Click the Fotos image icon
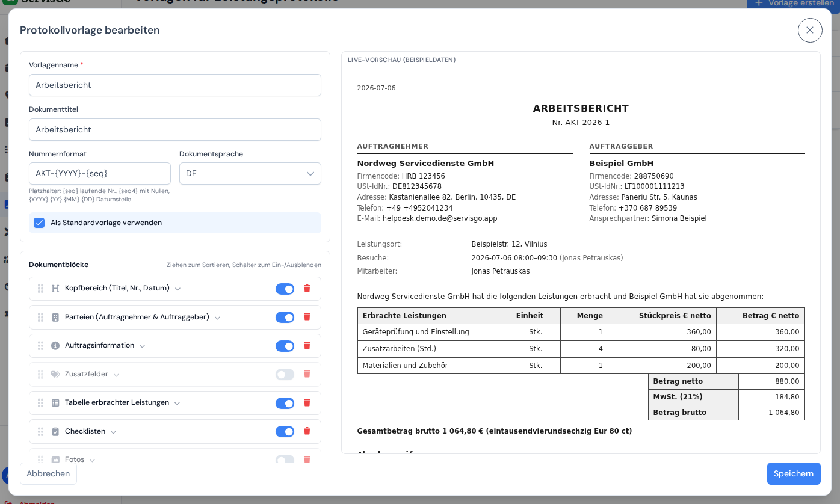840x504 pixels. [x=55, y=459]
